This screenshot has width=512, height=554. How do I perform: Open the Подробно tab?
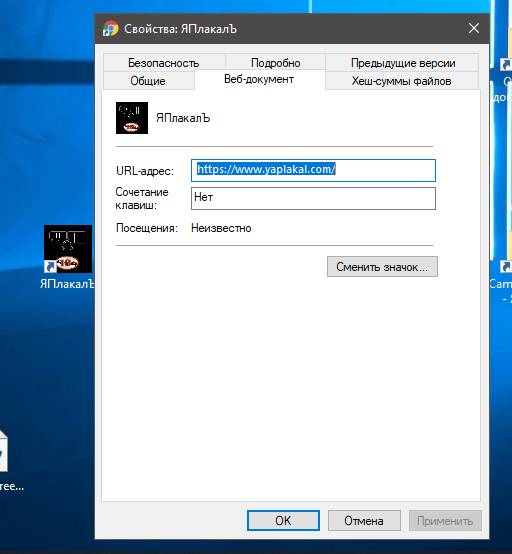click(x=275, y=63)
